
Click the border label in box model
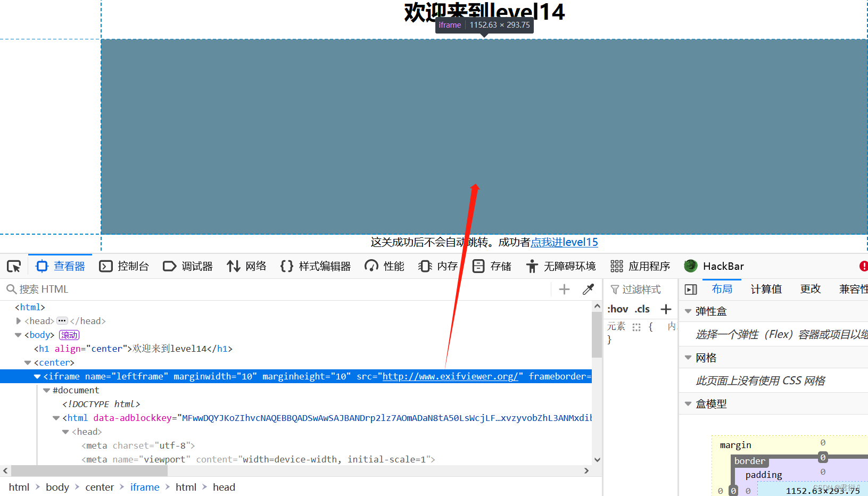point(750,461)
